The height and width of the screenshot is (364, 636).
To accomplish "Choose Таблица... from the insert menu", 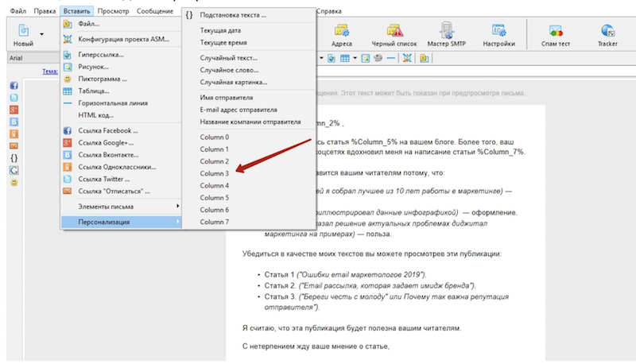I will point(121,91).
